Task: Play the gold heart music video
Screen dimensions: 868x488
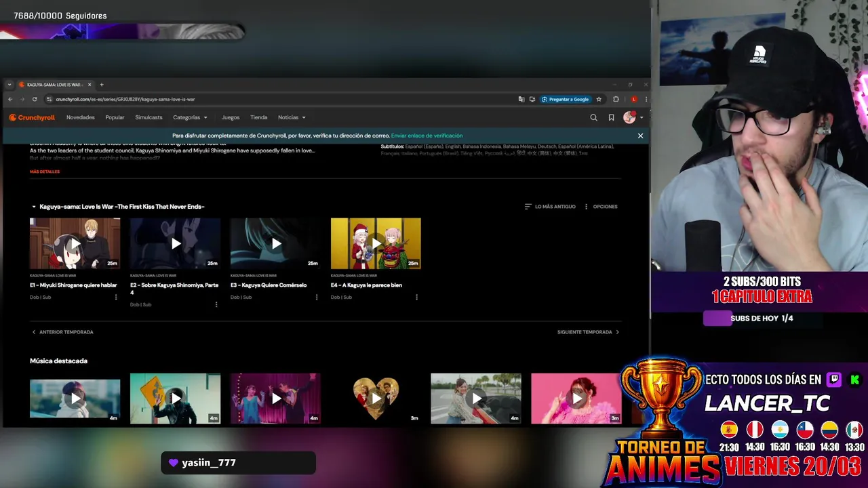Action: [x=376, y=399]
